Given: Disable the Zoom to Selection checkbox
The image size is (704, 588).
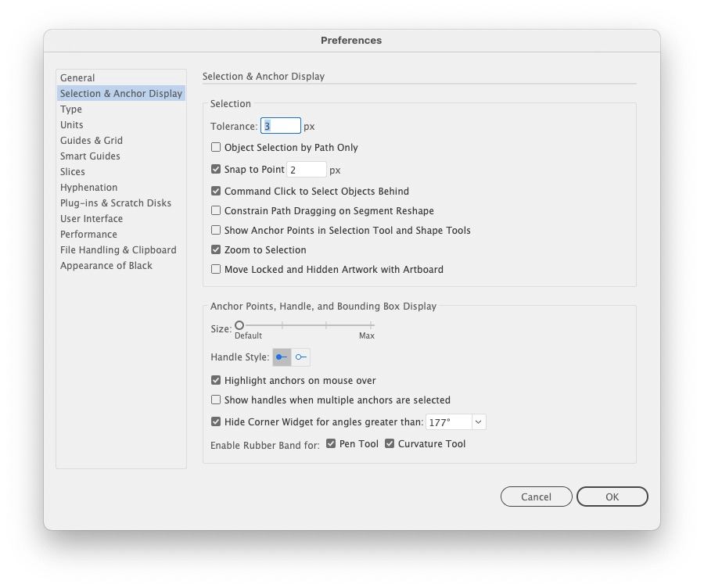Looking at the screenshot, I should tap(216, 249).
